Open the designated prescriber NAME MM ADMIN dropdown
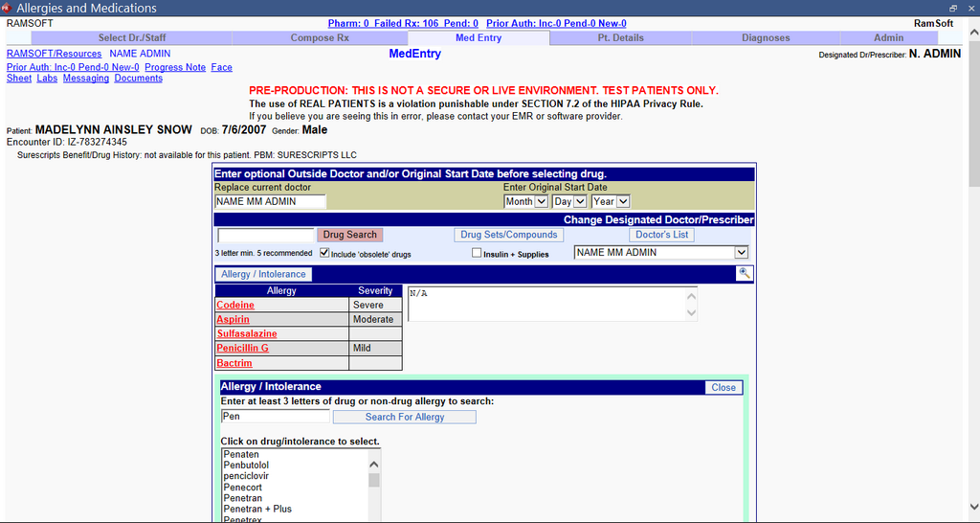This screenshot has height=523, width=980. (660, 253)
